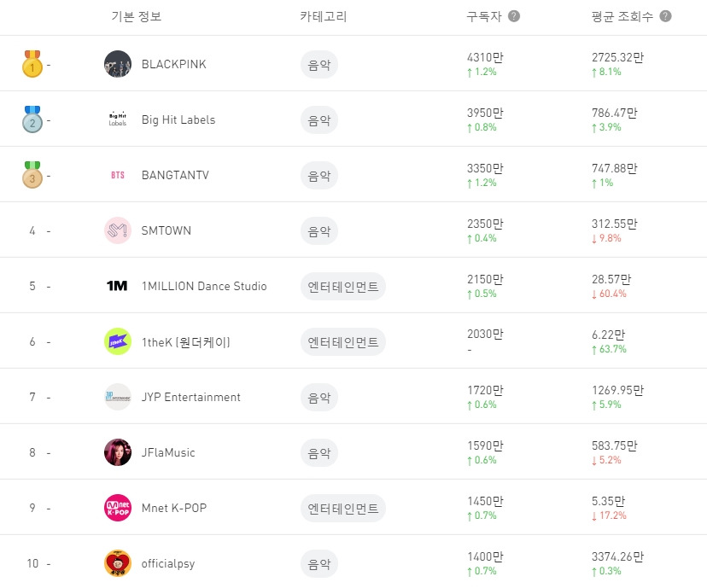Viewport: 707px width, 588px height.
Task: Click the officialpsy channel avatar
Action: point(118,563)
